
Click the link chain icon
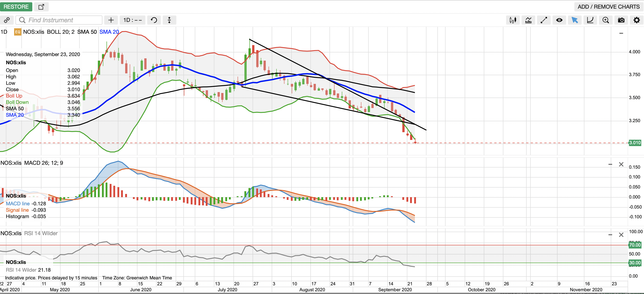tap(7, 20)
